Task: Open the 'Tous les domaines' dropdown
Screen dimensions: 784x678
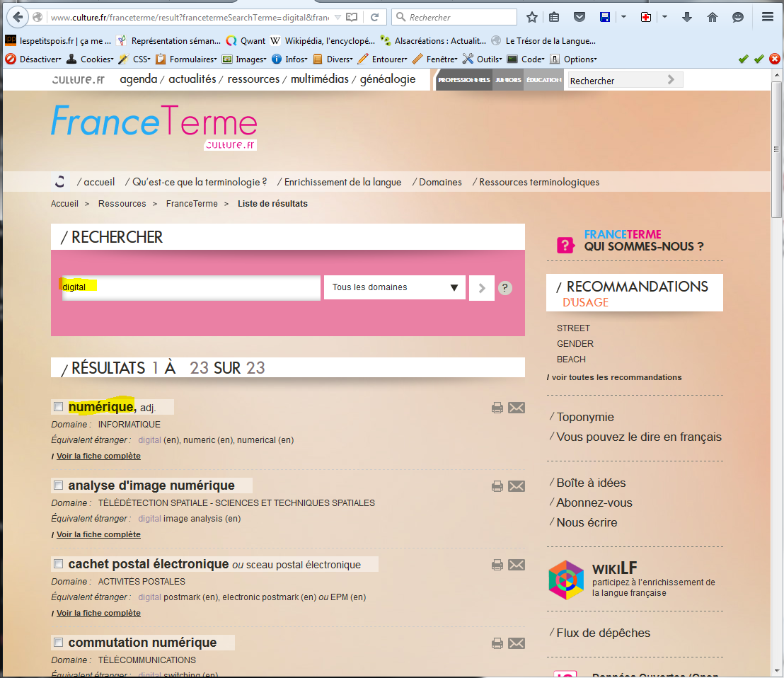Action: pos(394,287)
